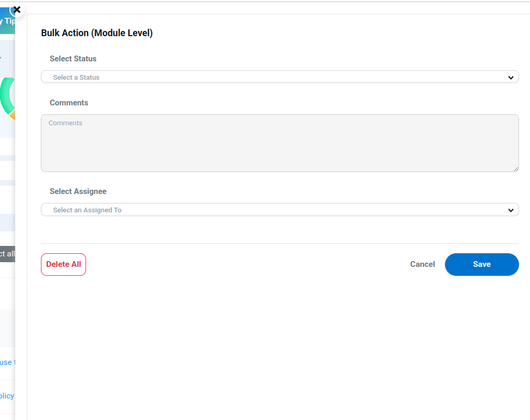Image resolution: width=530 pixels, height=420 pixels.
Task: Open the Select a Status dropdown
Action: 280,77
